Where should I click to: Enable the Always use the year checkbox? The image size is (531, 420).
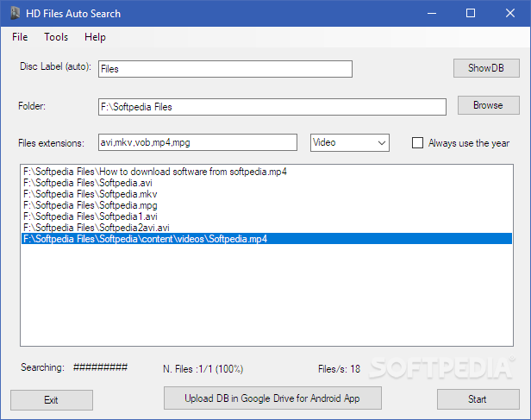[x=417, y=143]
